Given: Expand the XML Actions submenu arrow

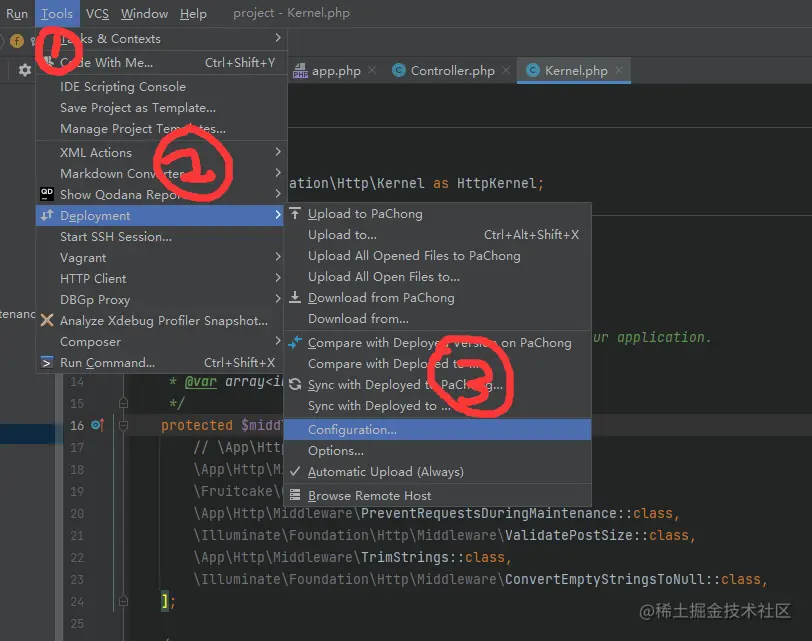Looking at the screenshot, I should (278, 152).
